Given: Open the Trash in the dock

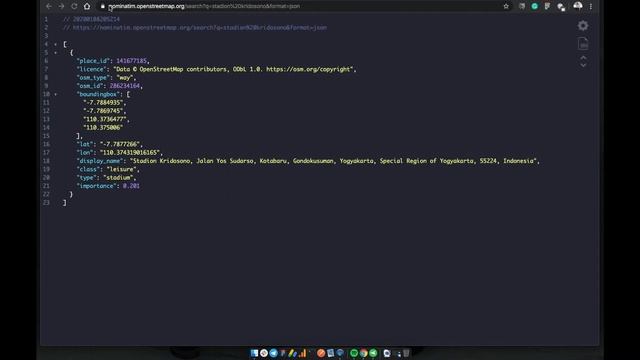Looking at the screenshot, I should [406, 353].
